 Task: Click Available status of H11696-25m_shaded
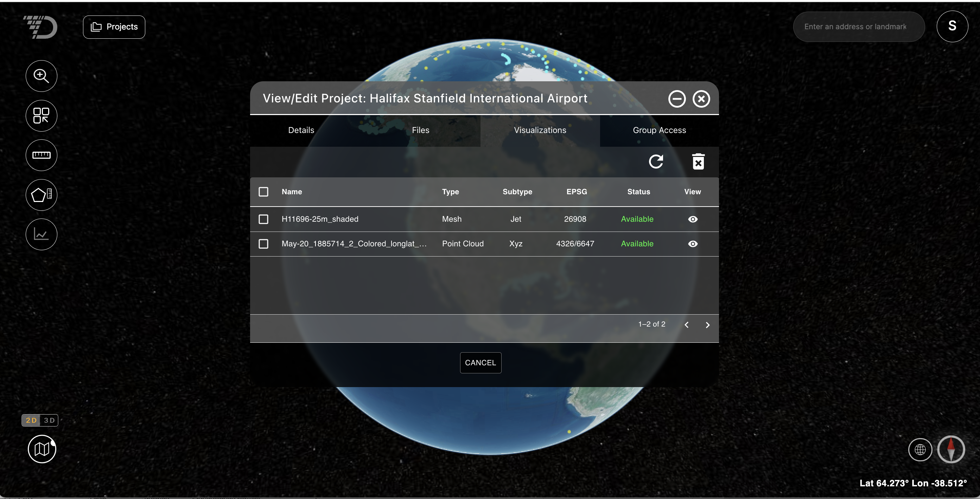[637, 219]
